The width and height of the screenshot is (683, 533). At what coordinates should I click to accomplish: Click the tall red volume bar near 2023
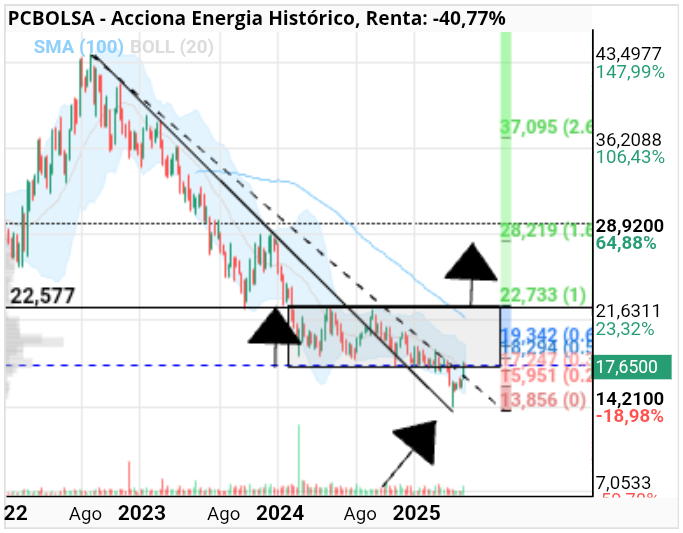(x=129, y=478)
